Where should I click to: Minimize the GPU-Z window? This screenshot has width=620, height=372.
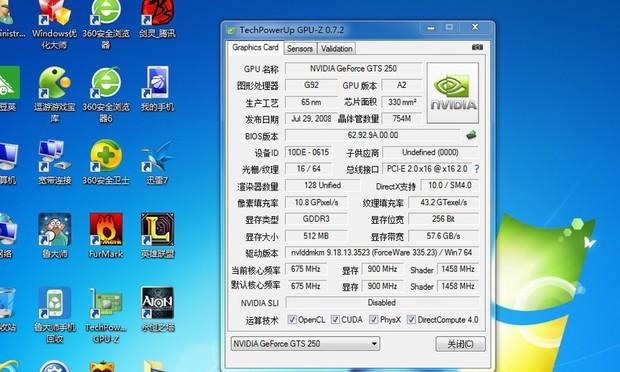431,28
